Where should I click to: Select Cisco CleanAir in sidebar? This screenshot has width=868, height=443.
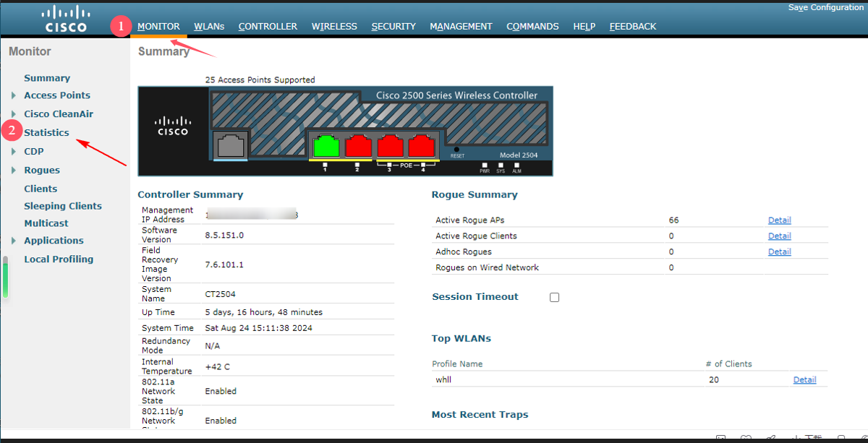(x=59, y=114)
